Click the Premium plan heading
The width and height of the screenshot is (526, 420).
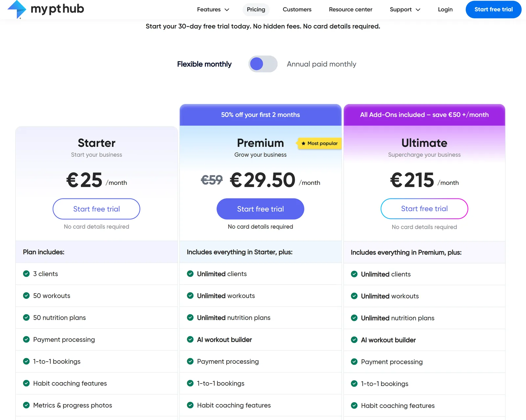pyautogui.click(x=260, y=143)
